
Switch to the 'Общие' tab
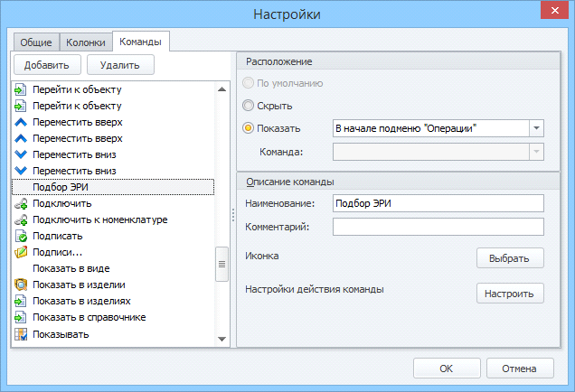click(x=36, y=42)
